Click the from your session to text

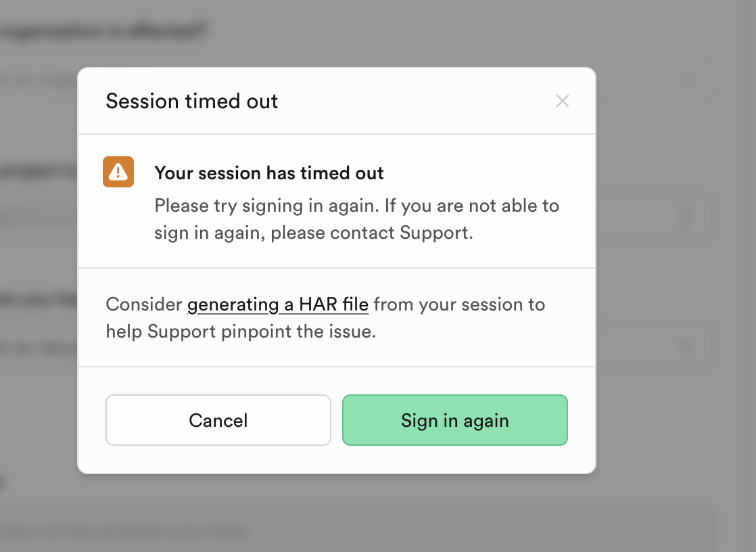[458, 304]
